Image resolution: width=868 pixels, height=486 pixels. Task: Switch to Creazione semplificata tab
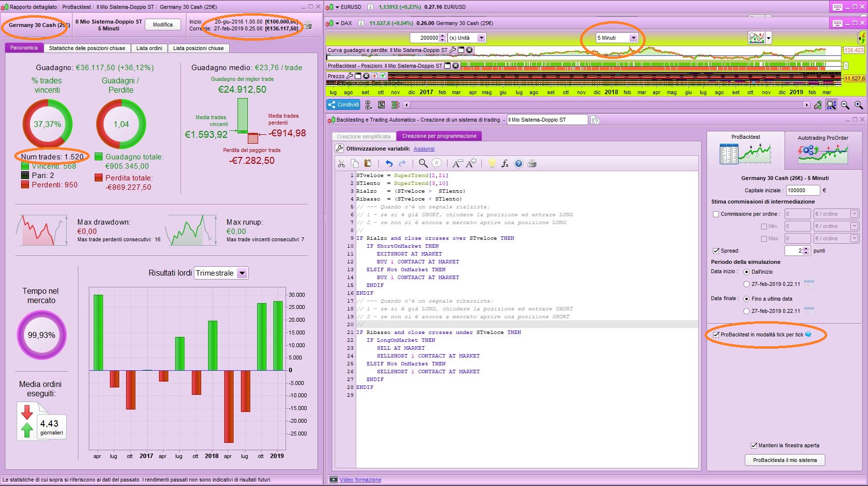coord(364,136)
